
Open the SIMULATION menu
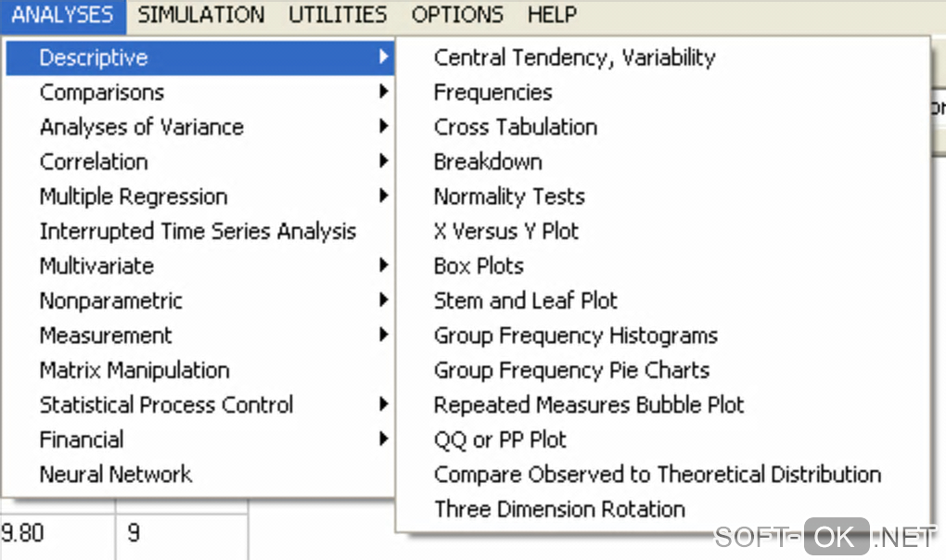point(200,15)
